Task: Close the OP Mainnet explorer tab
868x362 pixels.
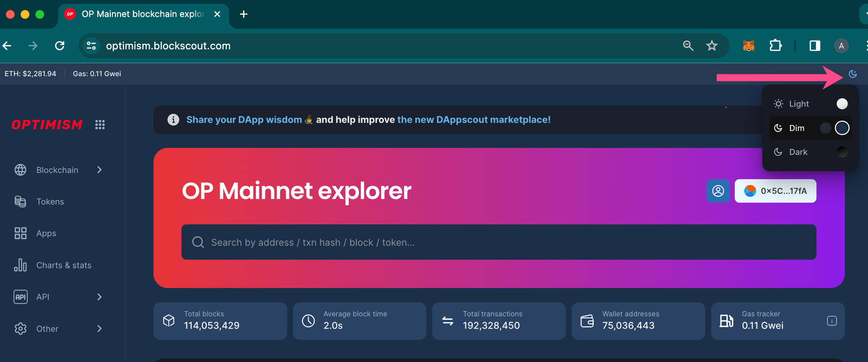Action: 217,14
